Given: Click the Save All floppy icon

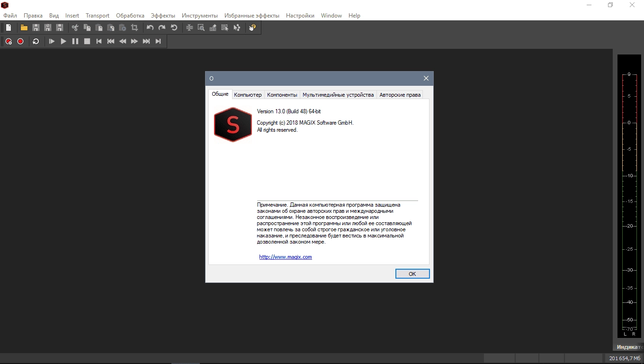Looking at the screenshot, I should click(59, 27).
